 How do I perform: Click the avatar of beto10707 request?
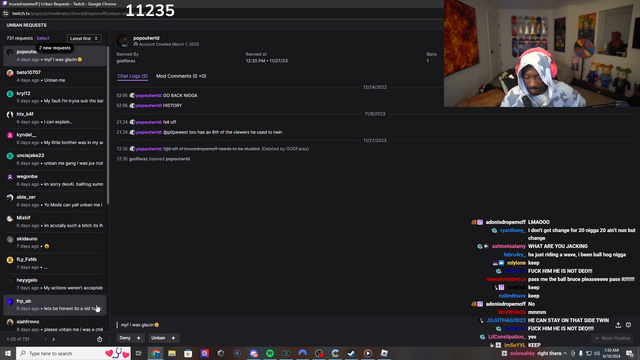point(10,73)
